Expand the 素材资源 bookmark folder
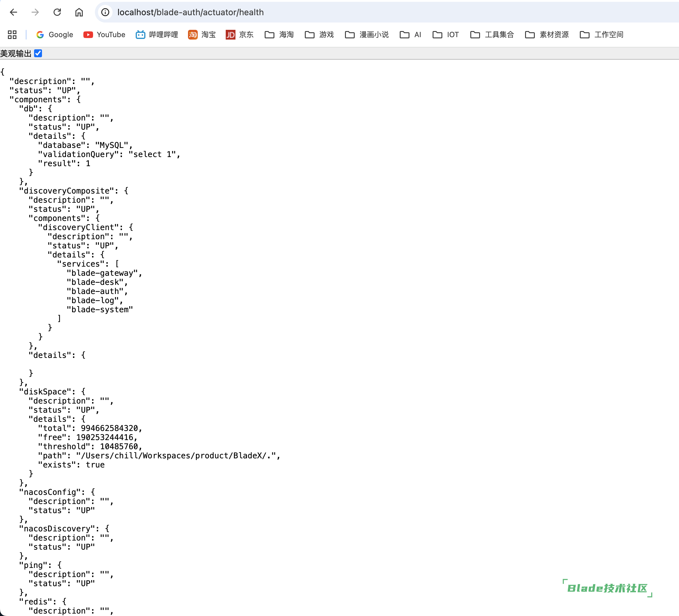 click(547, 35)
